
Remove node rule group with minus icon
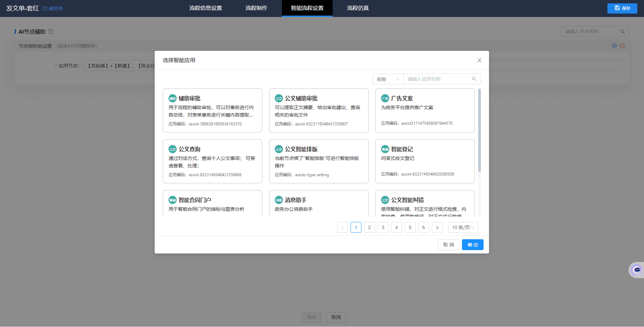[x=622, y=46]
